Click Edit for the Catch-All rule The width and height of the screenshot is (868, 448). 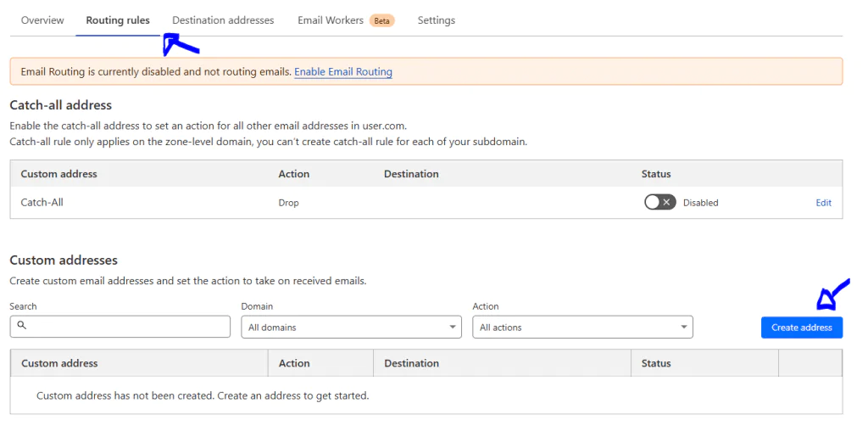(x=823, y=203)
